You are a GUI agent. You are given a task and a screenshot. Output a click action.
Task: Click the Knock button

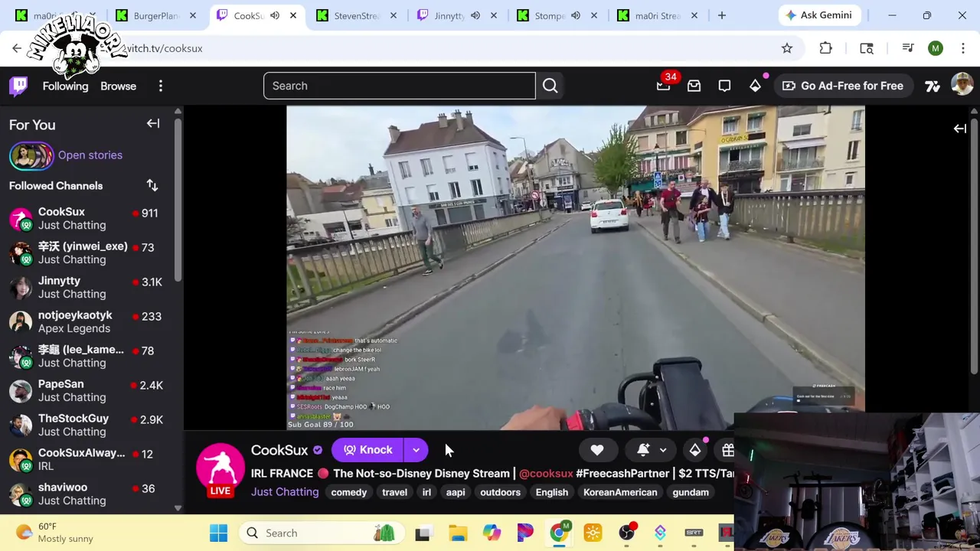click(367, 450)
